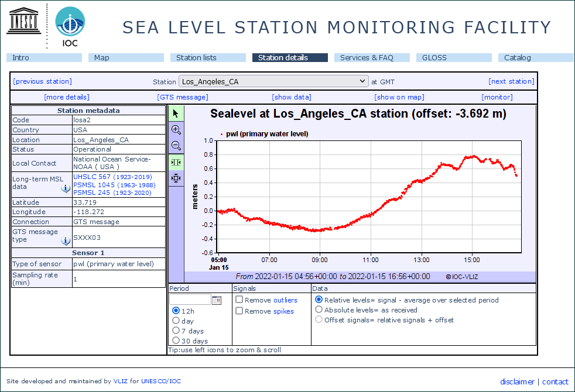Open the PSMSL 1045 dataset link

[x=114, y=185]
